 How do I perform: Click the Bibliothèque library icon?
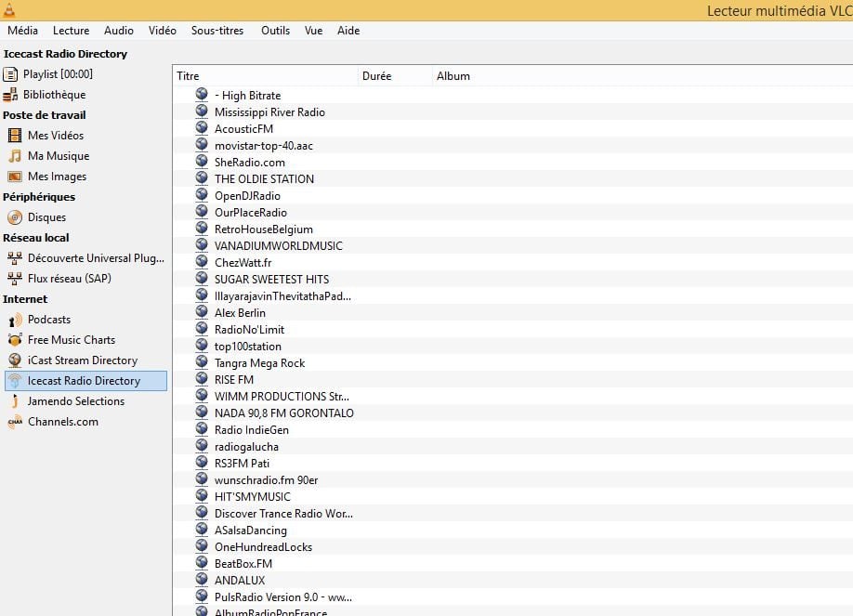pos(10,95)
